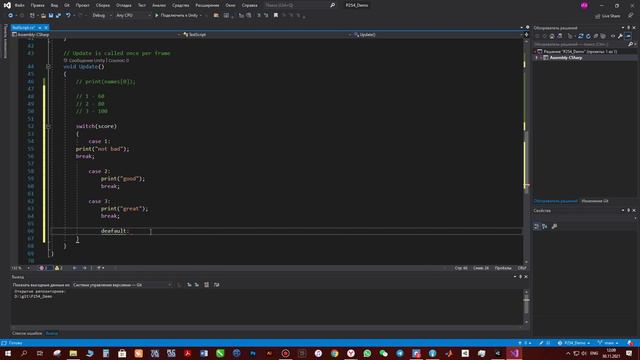Click the Visual Studio icon in the taskbar
The width and height of the screenshot is (640, 360).
pos(514,353)
